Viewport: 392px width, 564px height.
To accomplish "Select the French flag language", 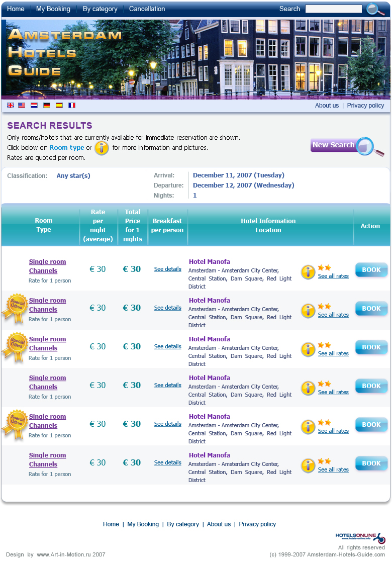I will [x=72, y=106].
